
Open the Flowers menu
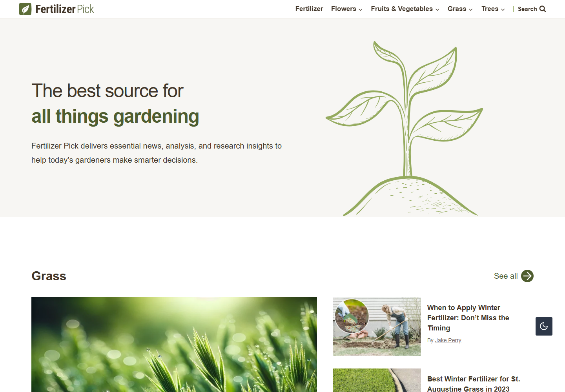344,9
